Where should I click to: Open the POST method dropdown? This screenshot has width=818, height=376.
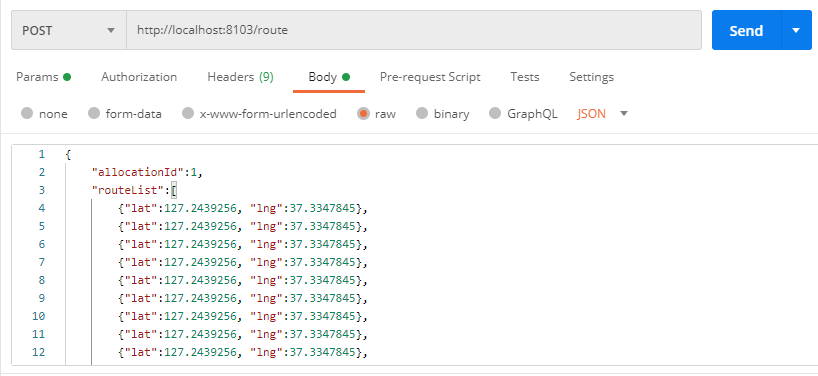pos(69,31)
